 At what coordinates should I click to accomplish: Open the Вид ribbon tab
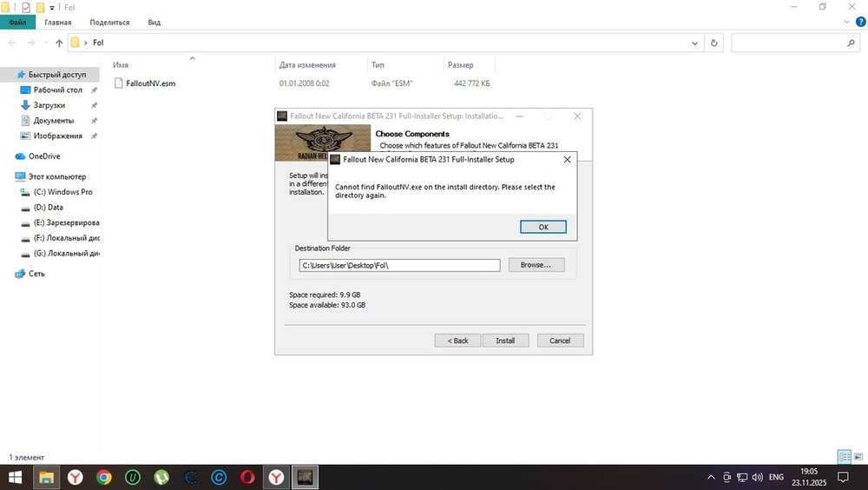(x=154, y=23)
